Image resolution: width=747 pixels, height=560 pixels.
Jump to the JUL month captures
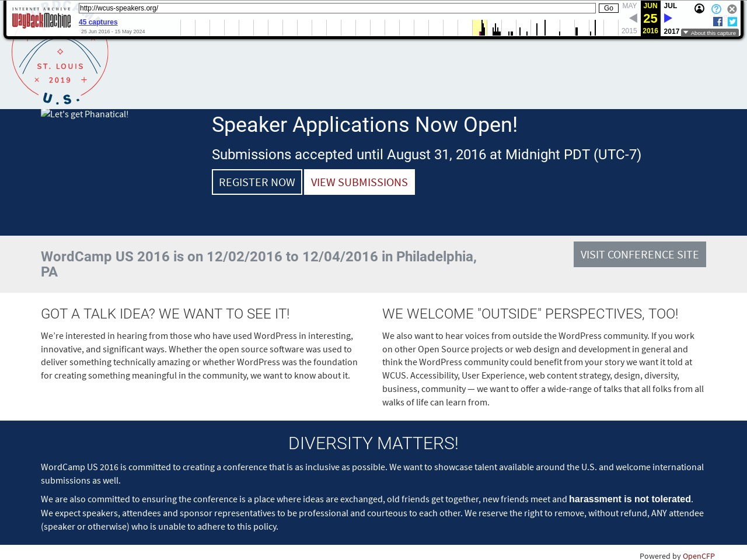click(x=671, y=6)
